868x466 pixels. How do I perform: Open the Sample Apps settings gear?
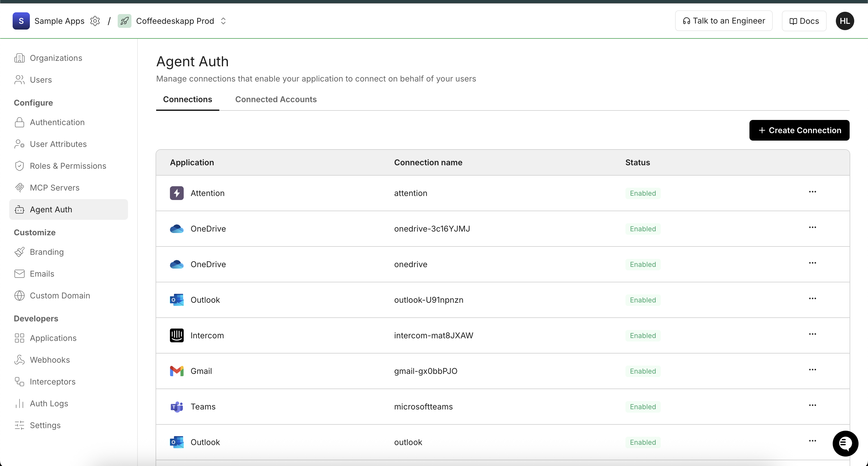95,21
